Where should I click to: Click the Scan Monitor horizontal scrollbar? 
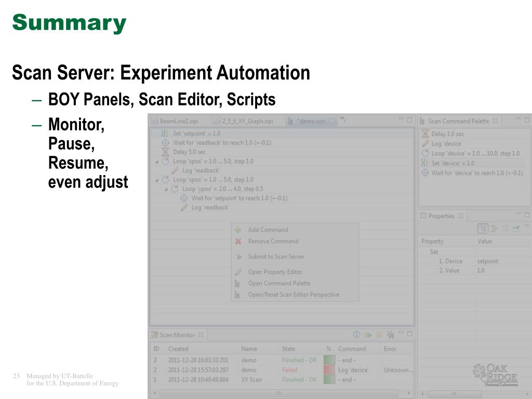click(278, 393)
